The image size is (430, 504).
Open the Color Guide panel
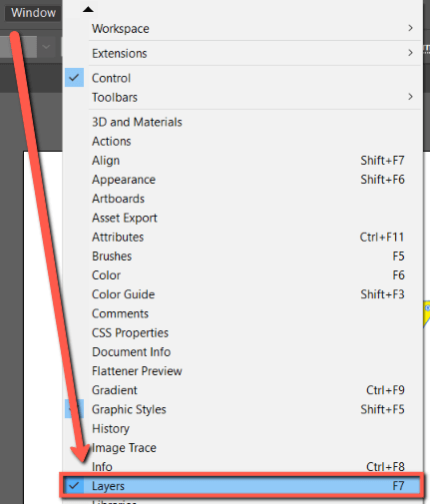coord(123,294)
